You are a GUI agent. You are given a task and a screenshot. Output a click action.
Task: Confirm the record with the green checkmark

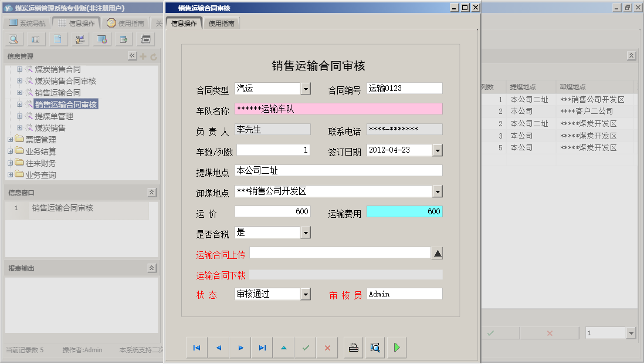pos(305,348)
